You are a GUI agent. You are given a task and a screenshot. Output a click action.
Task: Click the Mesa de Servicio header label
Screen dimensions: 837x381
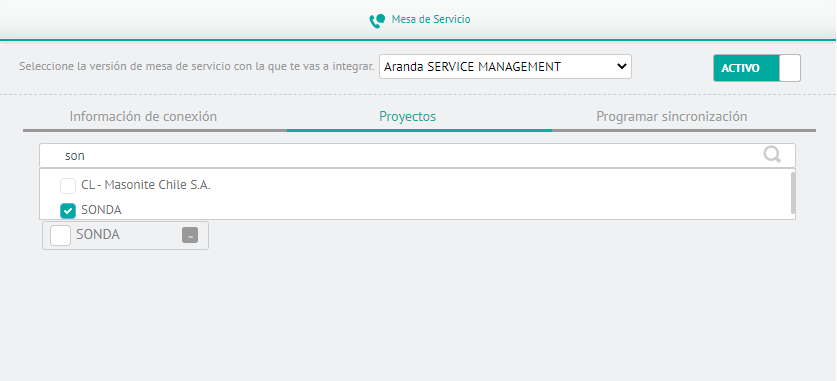point(431,19)
